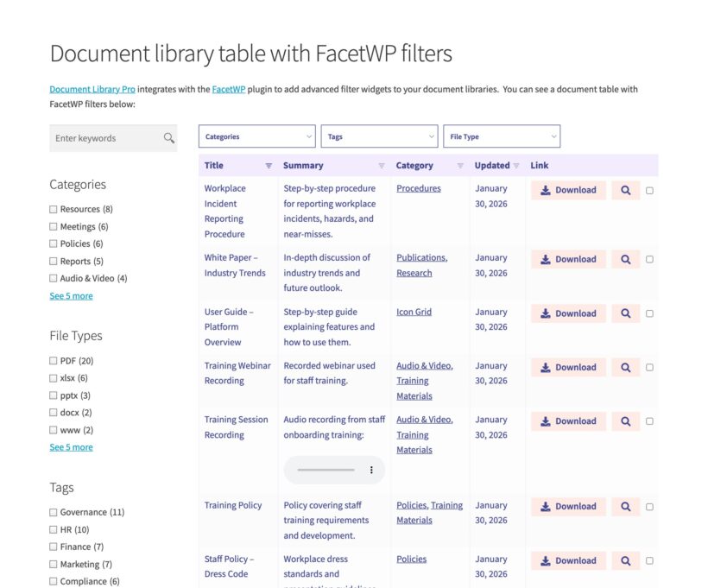Enable the Governance tag filter

(54, 512)
